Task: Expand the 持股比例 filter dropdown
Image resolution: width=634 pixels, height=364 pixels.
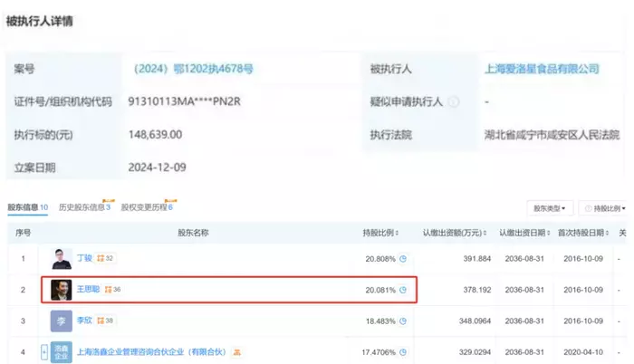Action: point(605,208)
